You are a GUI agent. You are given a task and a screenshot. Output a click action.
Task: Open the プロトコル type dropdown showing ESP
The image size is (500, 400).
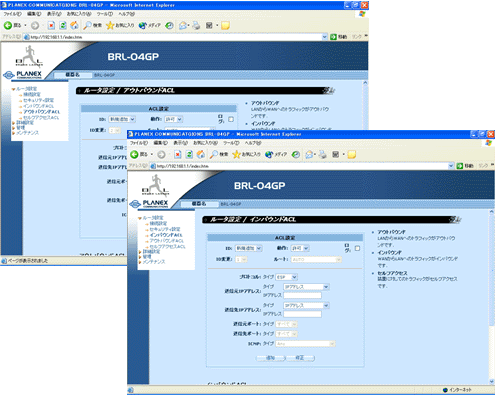pyautogui.click(x=286, y=277)
